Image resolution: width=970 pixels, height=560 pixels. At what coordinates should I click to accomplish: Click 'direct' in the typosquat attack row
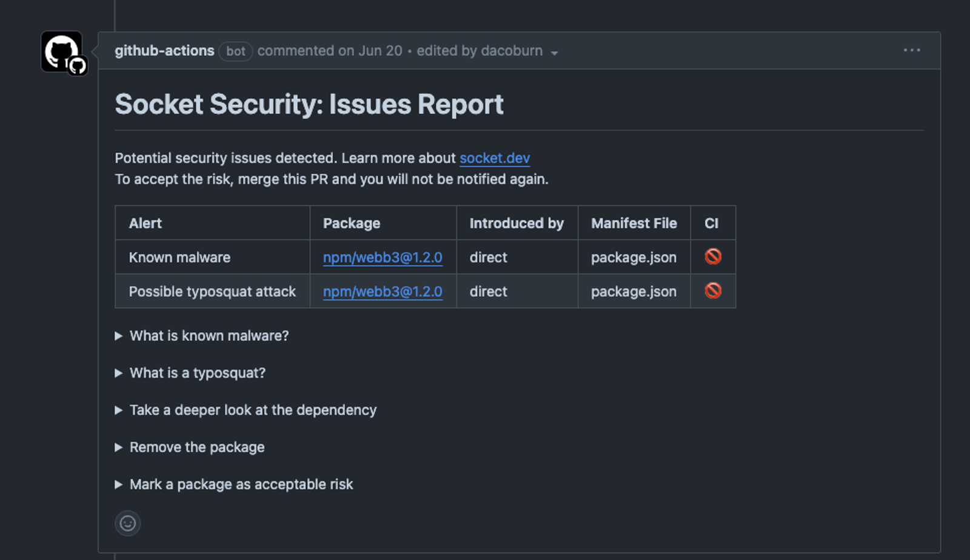488,292
